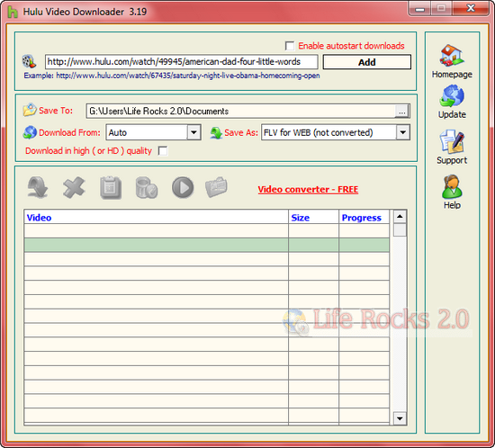Click the trash clear completed icon
Image resolution: width=495 pixels, height=448 pixels.
147,187
